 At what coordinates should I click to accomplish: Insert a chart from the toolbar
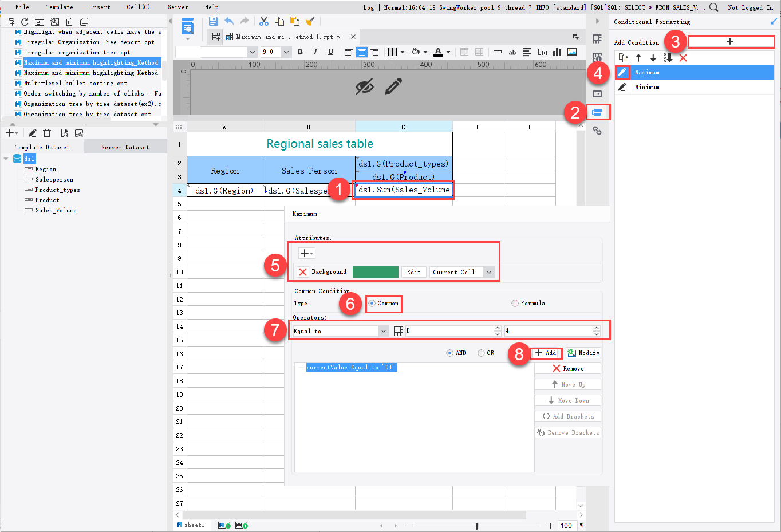click(x=557, y=52)
